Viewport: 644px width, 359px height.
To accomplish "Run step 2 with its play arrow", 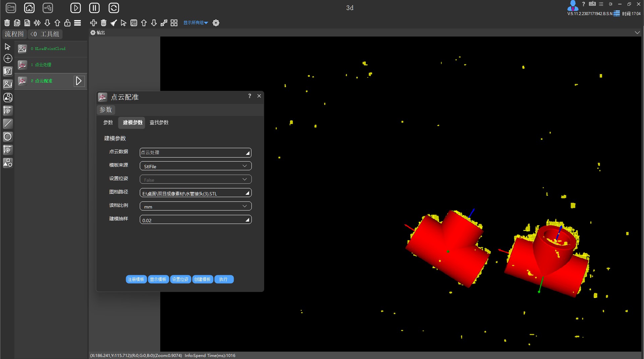I will coord(79,81).
